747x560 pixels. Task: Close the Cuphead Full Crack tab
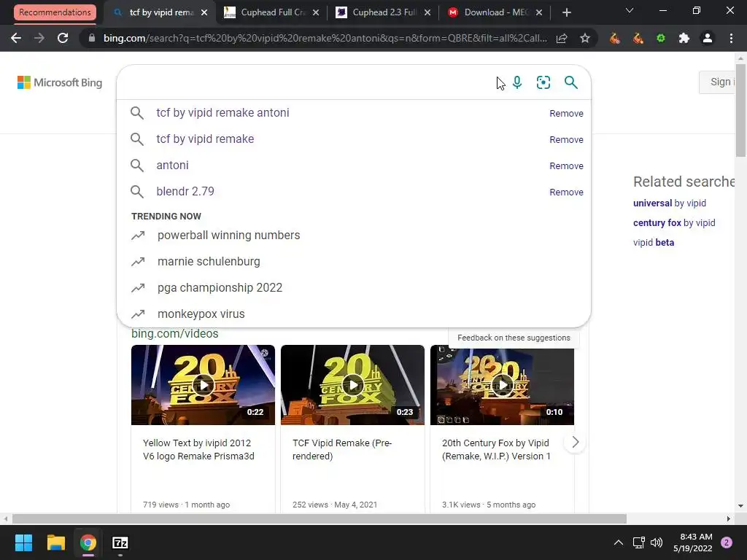(x=316, y=12)
